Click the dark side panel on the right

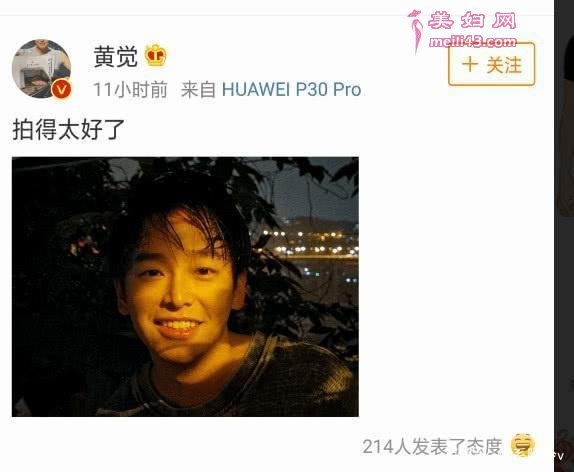(x=564, y=236)
